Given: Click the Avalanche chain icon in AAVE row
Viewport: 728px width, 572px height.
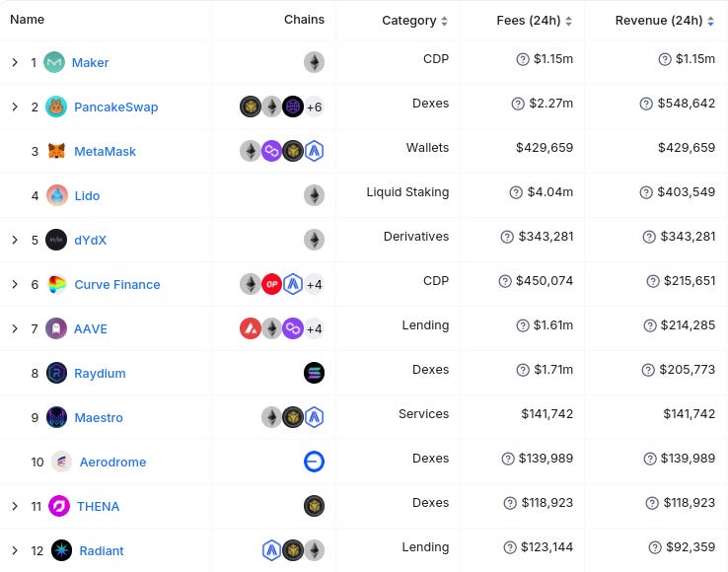Looking at the screenshot, I should click(251, 328).
